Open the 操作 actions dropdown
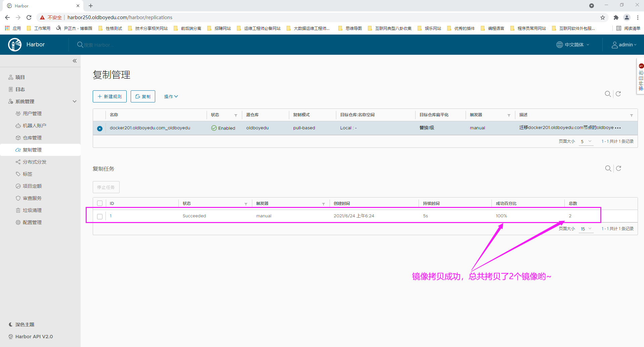Image resolution: width=644 pixels, height=347 pixels. click(171, 96)
